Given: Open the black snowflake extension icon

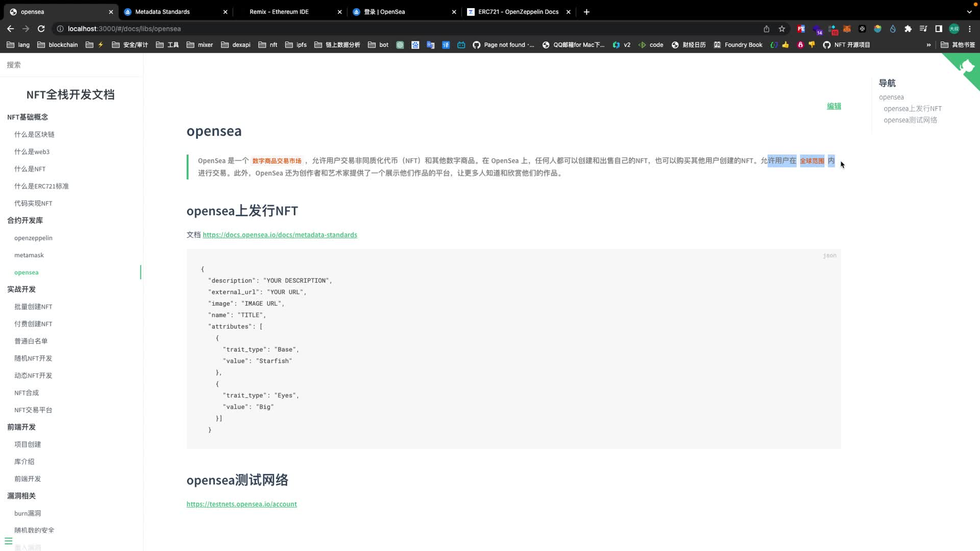Looking at the screenshot, I should 862,29.
